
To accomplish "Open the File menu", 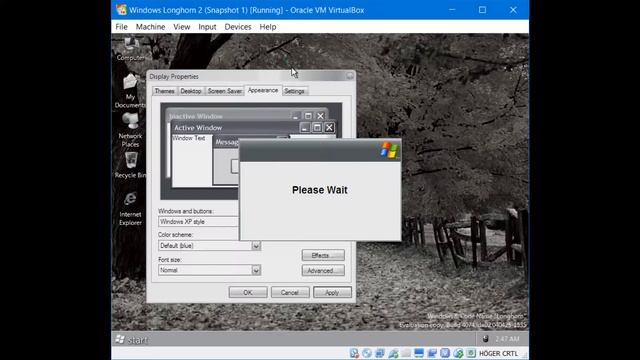I will (x=121, y=27).
